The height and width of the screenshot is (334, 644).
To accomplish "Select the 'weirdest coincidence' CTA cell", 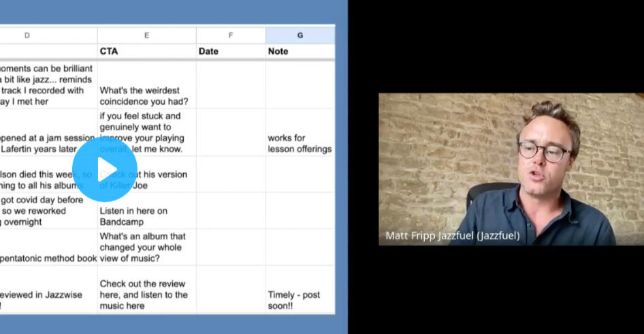I will (146, 95).
